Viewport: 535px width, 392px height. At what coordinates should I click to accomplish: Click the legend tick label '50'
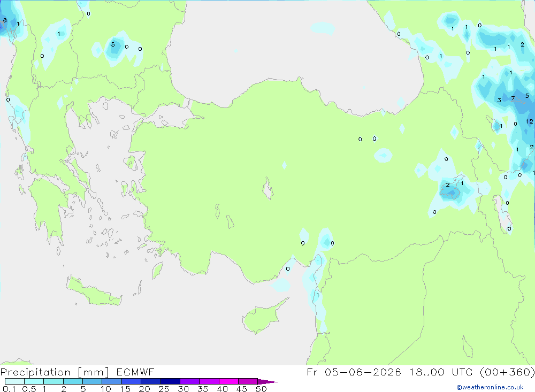pos(261,389)
